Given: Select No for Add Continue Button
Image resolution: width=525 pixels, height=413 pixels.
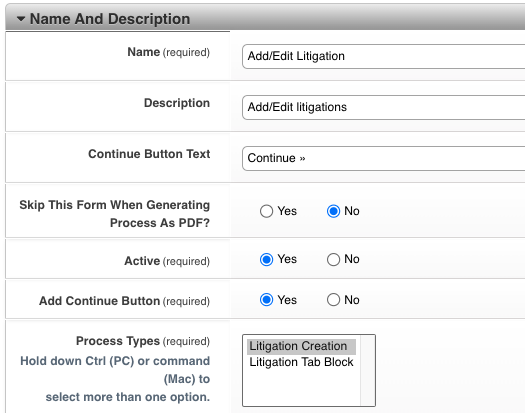Looking at the screenshot, I should pos(333,300).
